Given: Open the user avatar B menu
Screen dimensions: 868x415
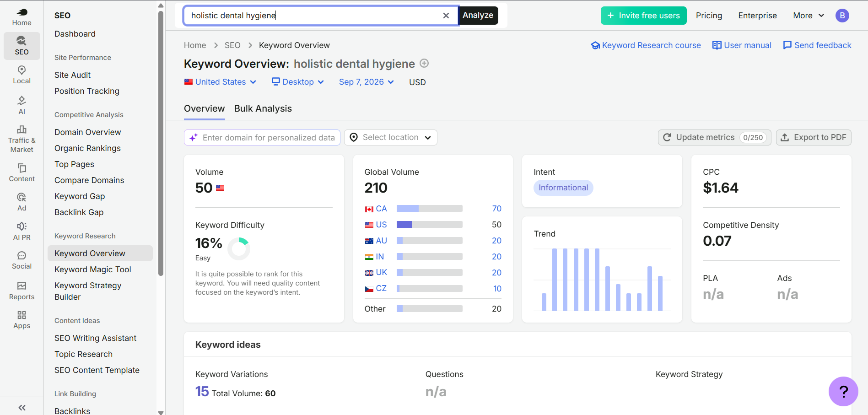Looking at the screenshot, I should coord(842,16).
